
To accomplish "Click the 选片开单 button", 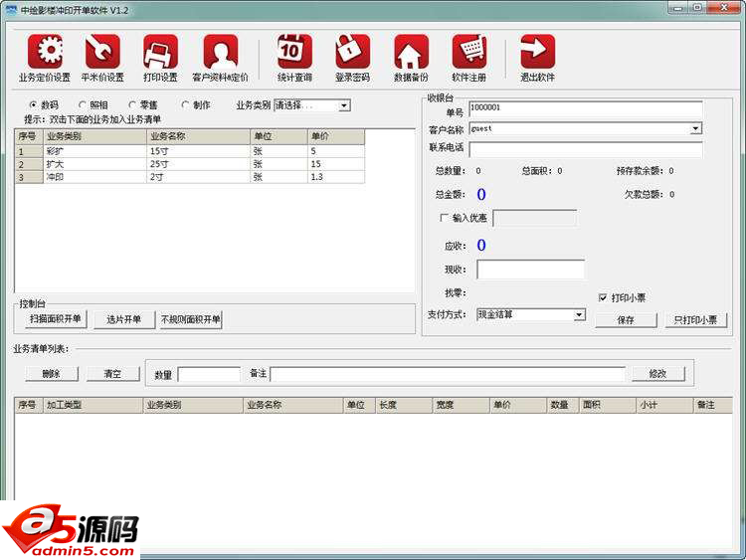I will pyautogui.click(x=123, y=319).
